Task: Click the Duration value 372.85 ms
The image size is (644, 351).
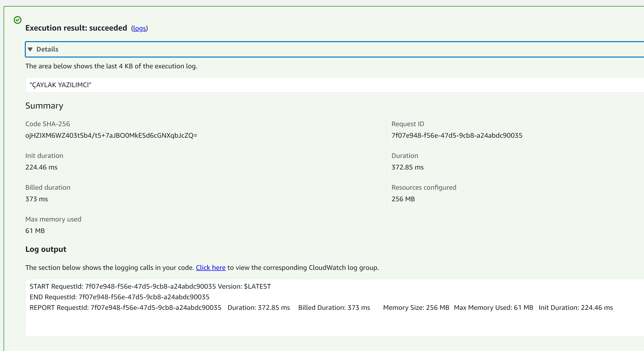Action: pos(407,167)
